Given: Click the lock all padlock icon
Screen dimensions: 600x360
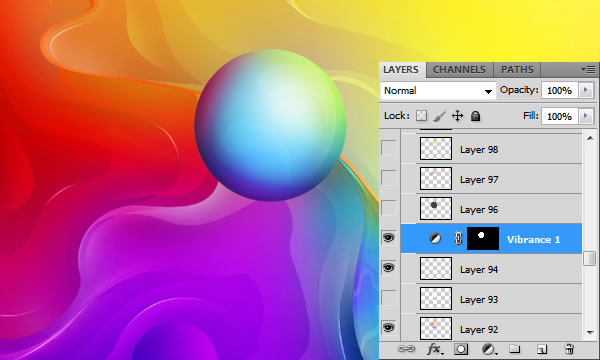Looking at the screenshot, I should click(475, 116).
